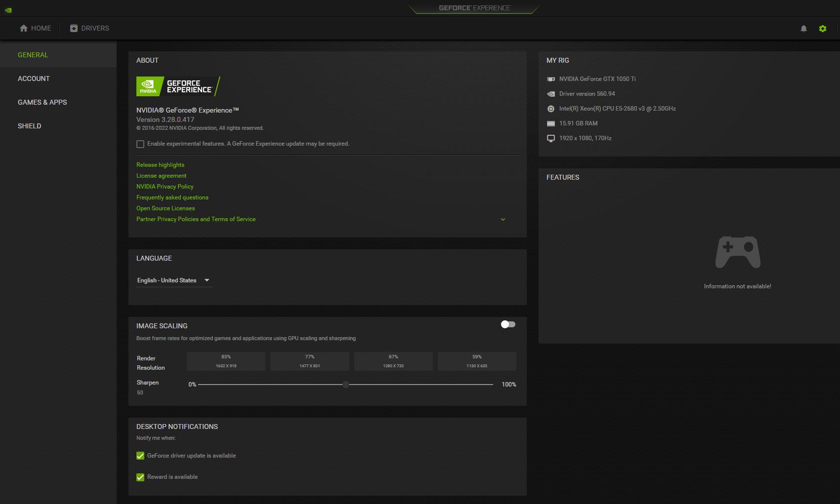Click the Driver version 560.94 text
840x504 pixels.
587,94
